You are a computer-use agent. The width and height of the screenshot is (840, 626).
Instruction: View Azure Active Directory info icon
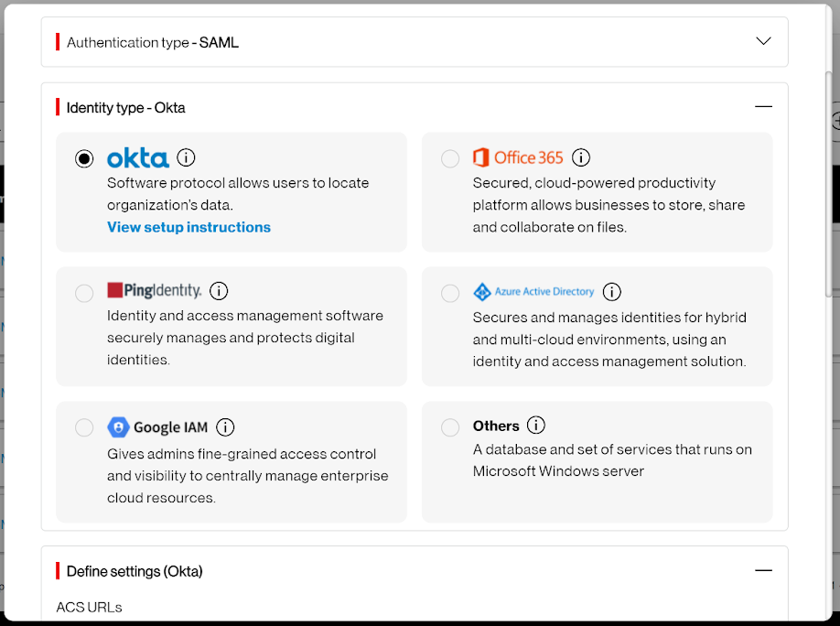pyautogui.click(x=612, y=292)
